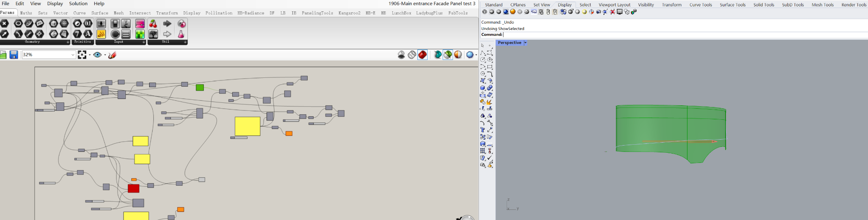Open the Solution menu
Screen dimensions: 868x220
[78, 3]
